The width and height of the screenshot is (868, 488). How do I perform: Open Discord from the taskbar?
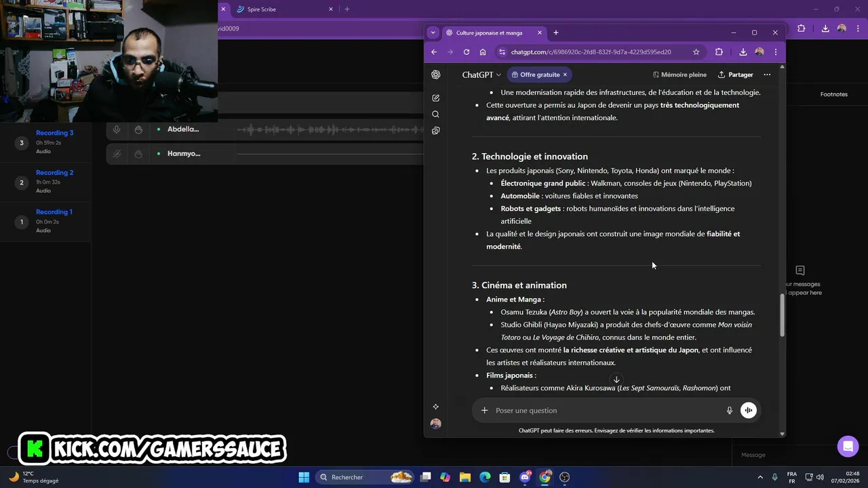[x=525, y=477]
